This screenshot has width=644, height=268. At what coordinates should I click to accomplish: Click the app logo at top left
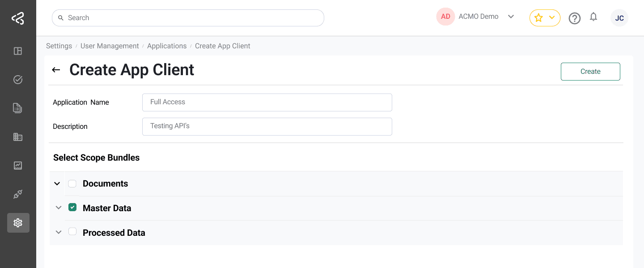point(18,17)
